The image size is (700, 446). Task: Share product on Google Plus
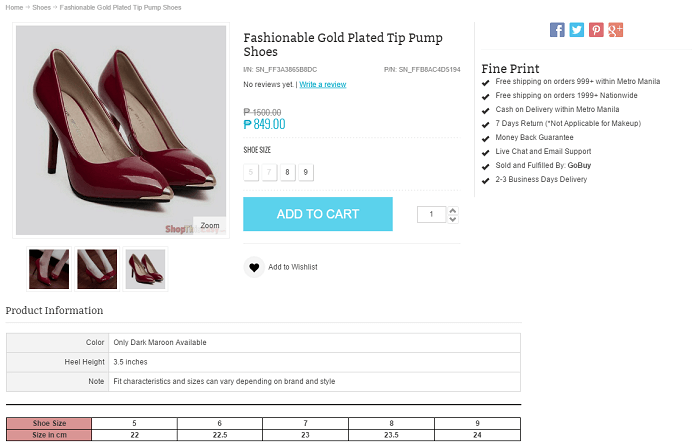tap(616, 30)
